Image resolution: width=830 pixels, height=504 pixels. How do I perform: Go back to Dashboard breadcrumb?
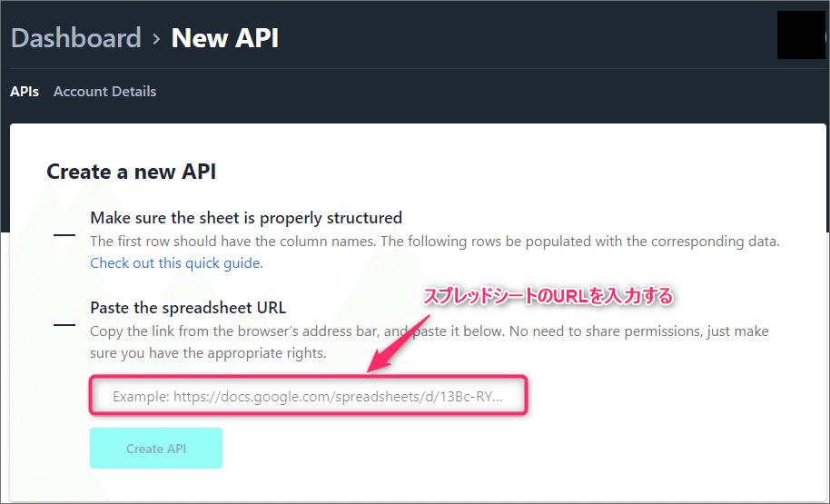point(76,38)
